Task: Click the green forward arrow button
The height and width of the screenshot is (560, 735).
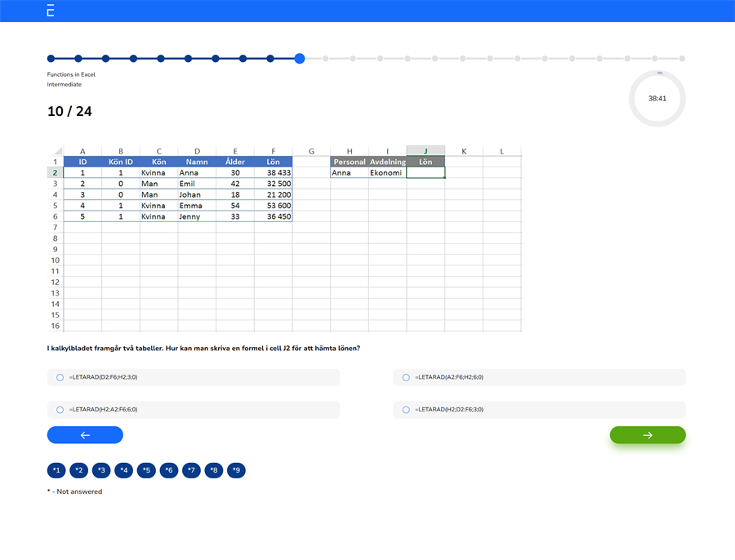Action: pos(648,435)
